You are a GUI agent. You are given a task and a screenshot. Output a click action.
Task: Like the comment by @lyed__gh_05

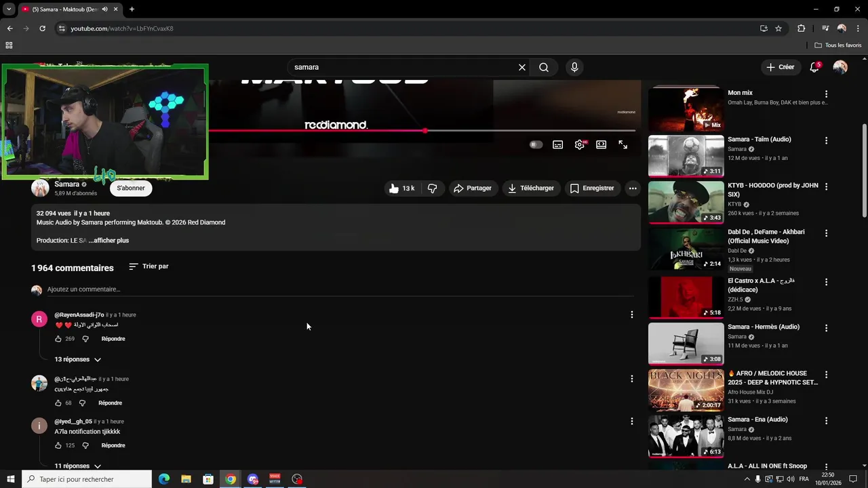coord(58,445)
